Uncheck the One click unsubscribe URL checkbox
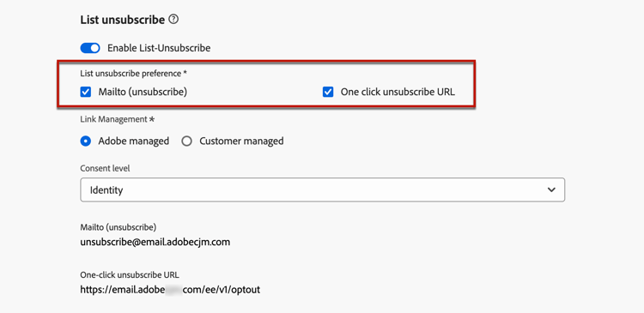 pos(328,93)
